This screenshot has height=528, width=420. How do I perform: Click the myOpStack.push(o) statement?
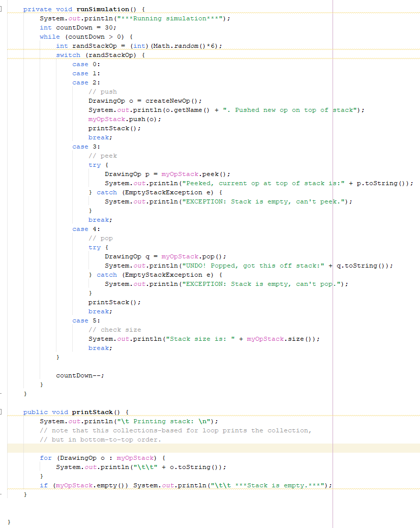tap(125, 119)
